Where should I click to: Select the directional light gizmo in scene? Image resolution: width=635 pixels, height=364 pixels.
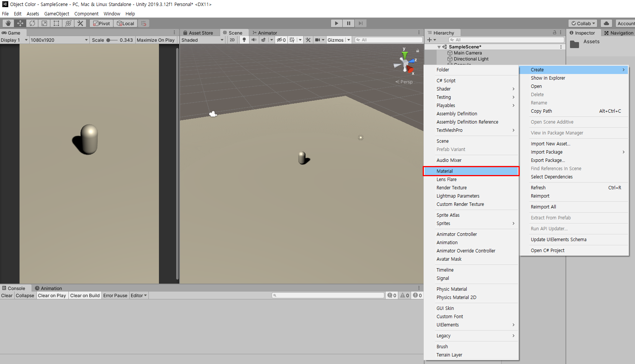[x=361, y=138]
